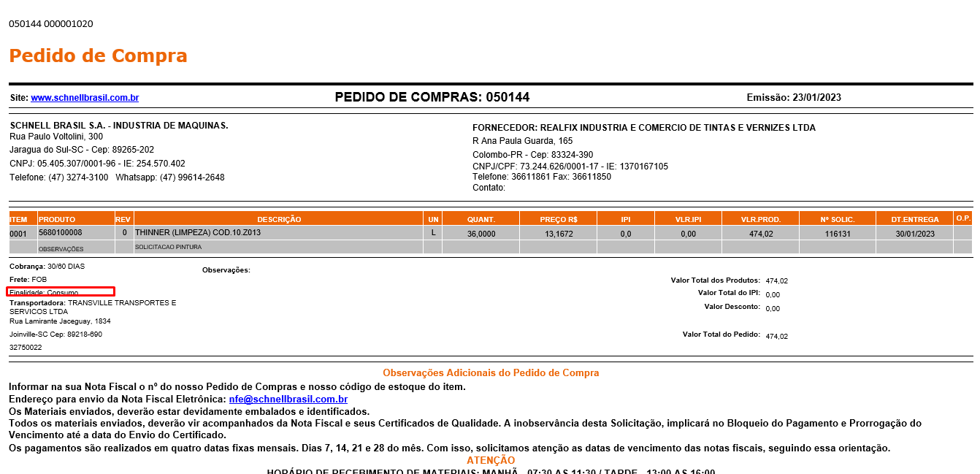Click the Nº SOLIC. column header
The image size is (980, 474).
tap(837, 219)
